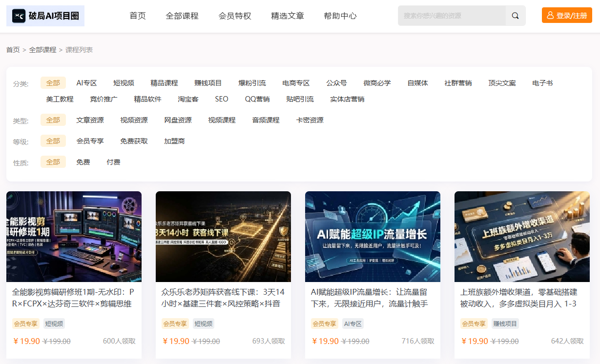
Task: Filter by 付费 in the 性质 row
Action: click(113, 162)
